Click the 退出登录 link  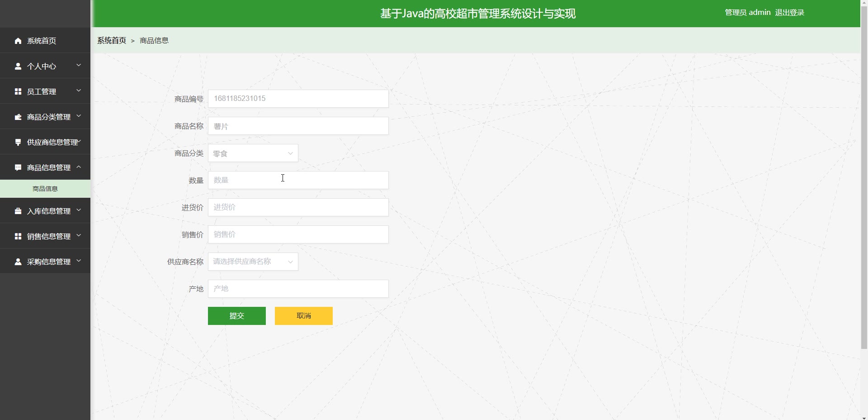(x=790, y=13)
